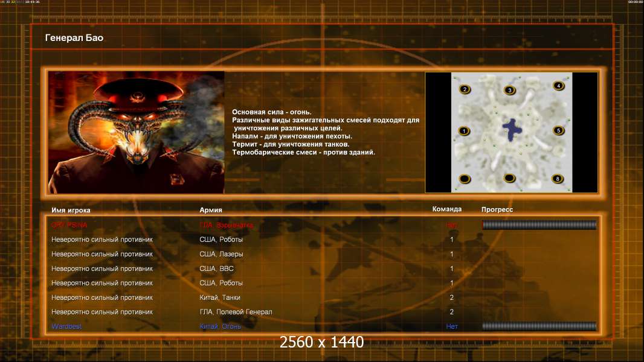The width and height of the screenshot is (644, 362).
Task: Click start position marker 5 on minimap
Action: (x=559, y=131)
